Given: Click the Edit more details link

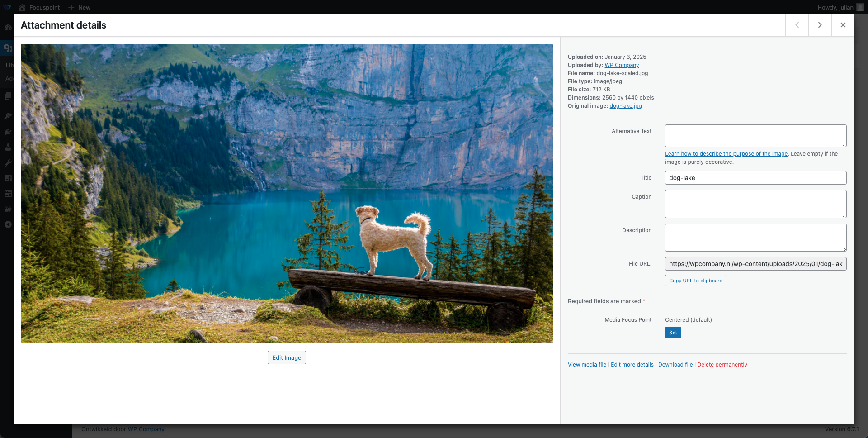Looking at the screenshot, I should [x=632, y=365].
